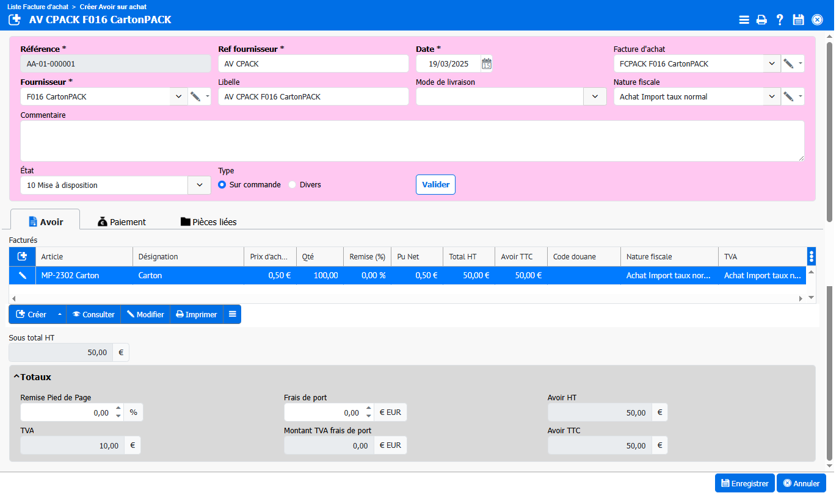
Task: Open table column options kebab icon
Action: pos(811,257)
